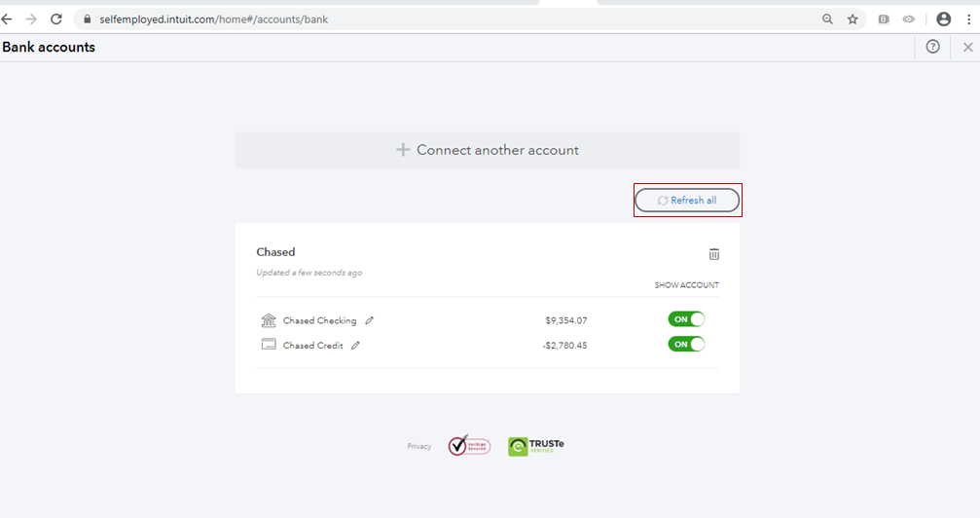Click Connect another account

pos(488,150)
